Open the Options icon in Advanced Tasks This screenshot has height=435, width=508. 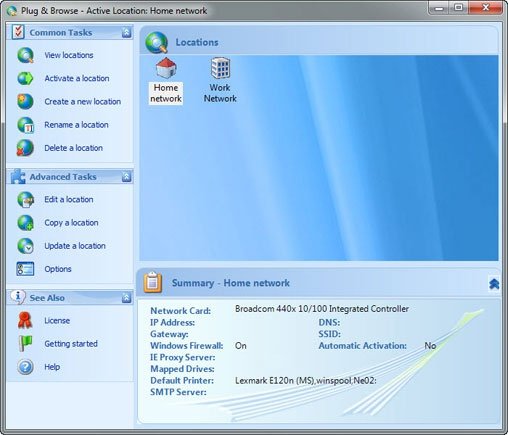click(25, 269)
